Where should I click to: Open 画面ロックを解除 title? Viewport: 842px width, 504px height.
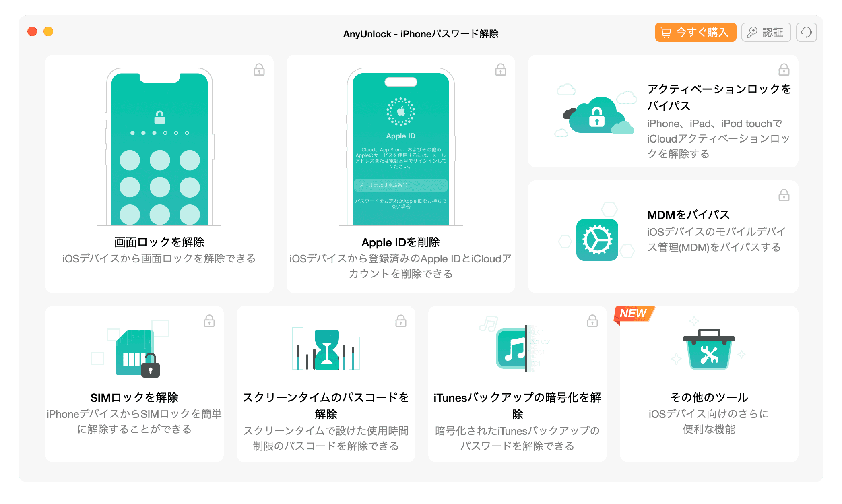pos(159,242)
